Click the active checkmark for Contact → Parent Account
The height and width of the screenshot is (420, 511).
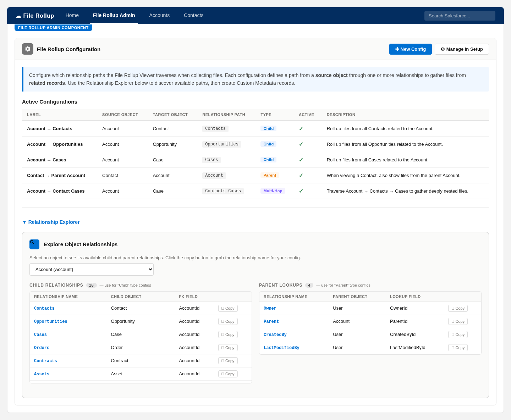click(x=301, y=176)
